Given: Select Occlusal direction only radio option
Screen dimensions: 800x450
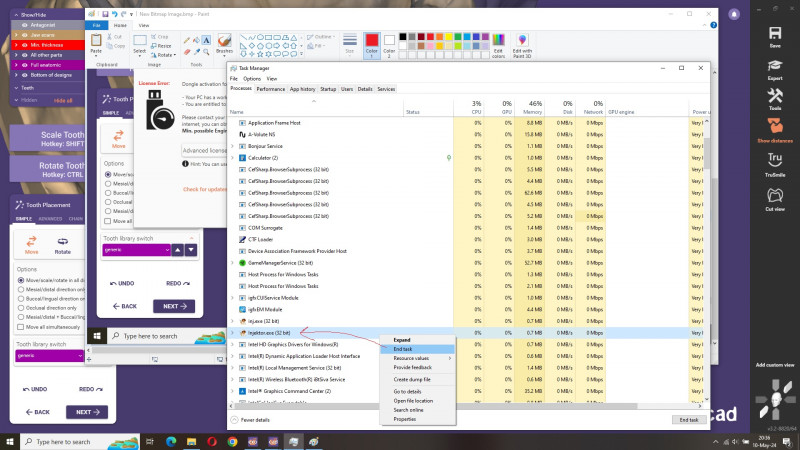Looking at the screenshot, I should coord(20,308).
